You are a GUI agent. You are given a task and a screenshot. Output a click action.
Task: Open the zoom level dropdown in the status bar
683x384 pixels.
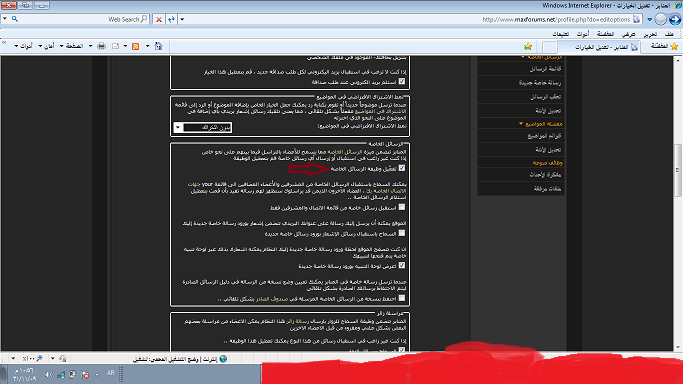tap(13, 359)
